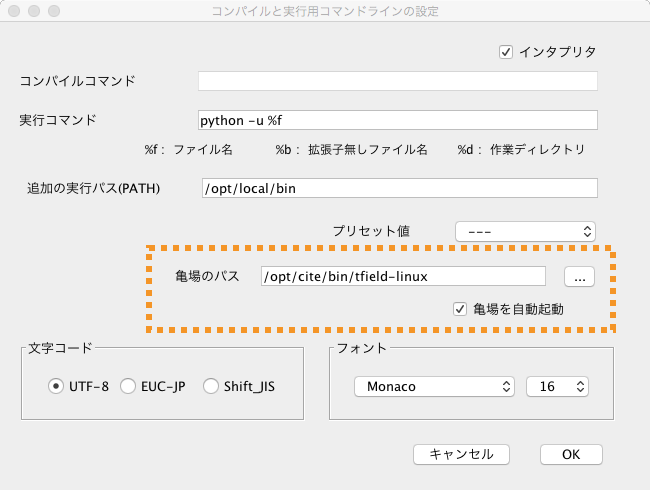Click the red close window button
Viewport: 650px width, 490px height.
[14, 11]
